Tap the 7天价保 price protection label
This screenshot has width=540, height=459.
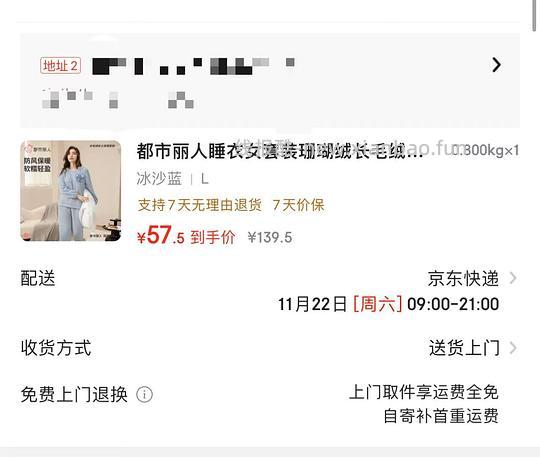click(x=298, y=205)
